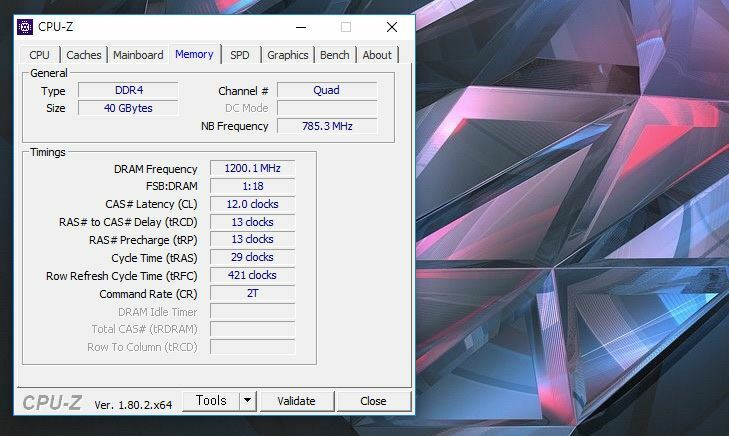Click the Channel # label
This screenshot has width=729, height=436.
243,91
